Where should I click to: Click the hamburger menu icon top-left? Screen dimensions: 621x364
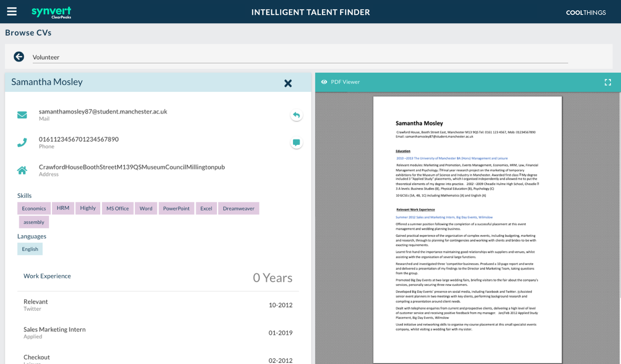coord(12,12)
